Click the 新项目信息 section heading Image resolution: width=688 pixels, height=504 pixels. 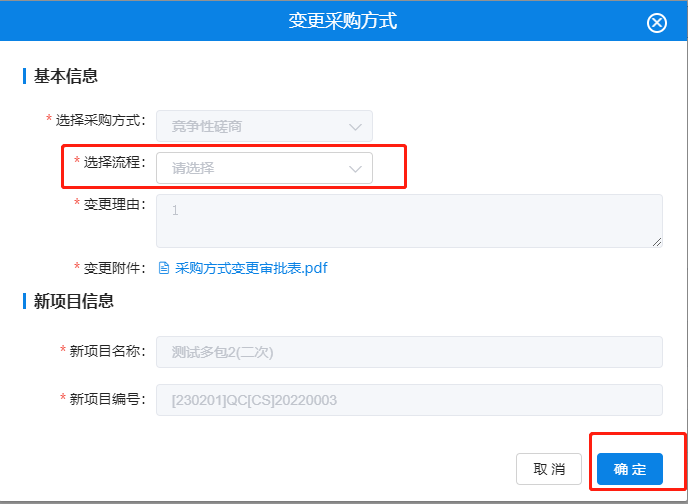click(x=74, y=301)
